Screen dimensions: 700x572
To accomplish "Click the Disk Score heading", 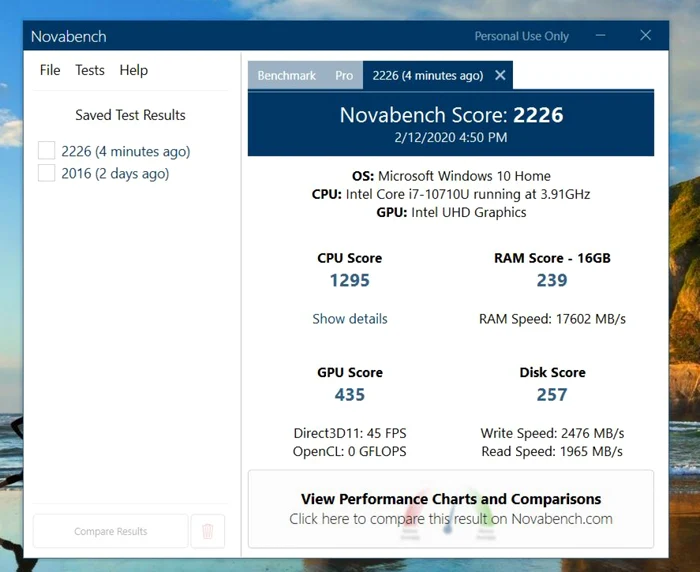I will tap(552, 372).
